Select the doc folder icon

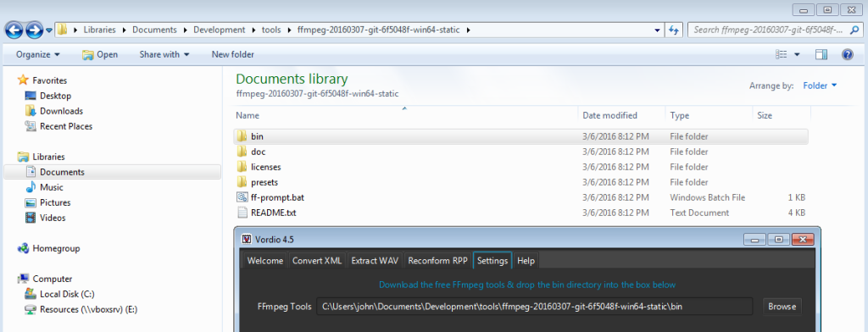242,152
